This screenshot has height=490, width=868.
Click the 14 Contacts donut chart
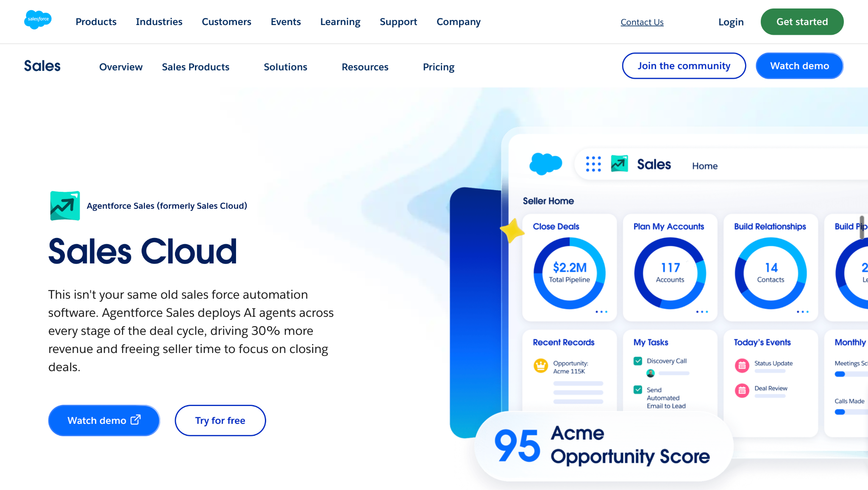[771, 273]
